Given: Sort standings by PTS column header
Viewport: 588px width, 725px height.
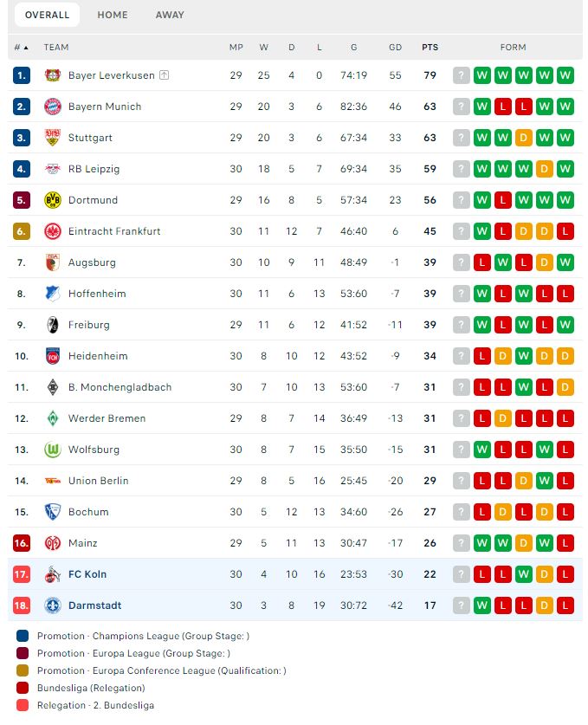Looking at the screenshot, I should pos(430,48).
